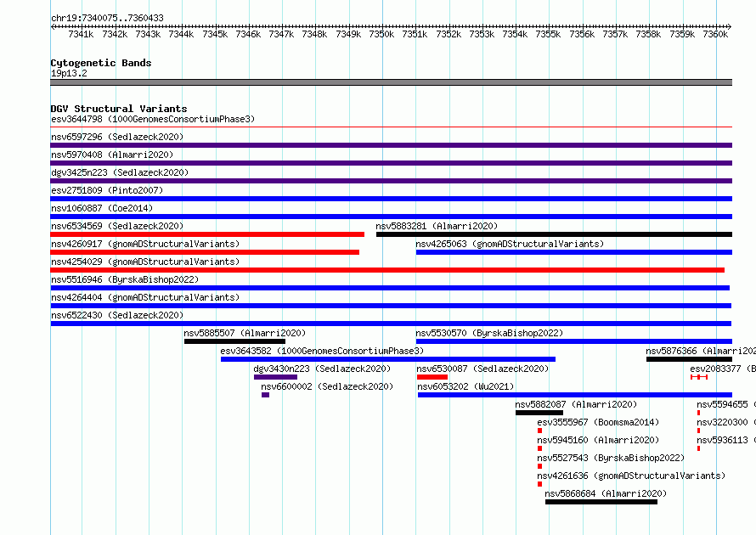The image size is (756, 535).
Task: Select blue bar under esv2751809 Pinto2007
Action: click(391, 199)
